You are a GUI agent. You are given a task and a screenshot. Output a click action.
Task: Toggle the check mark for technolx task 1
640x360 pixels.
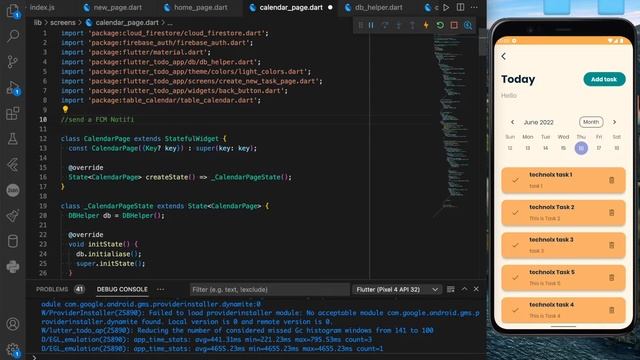click(x=515, y=180)
